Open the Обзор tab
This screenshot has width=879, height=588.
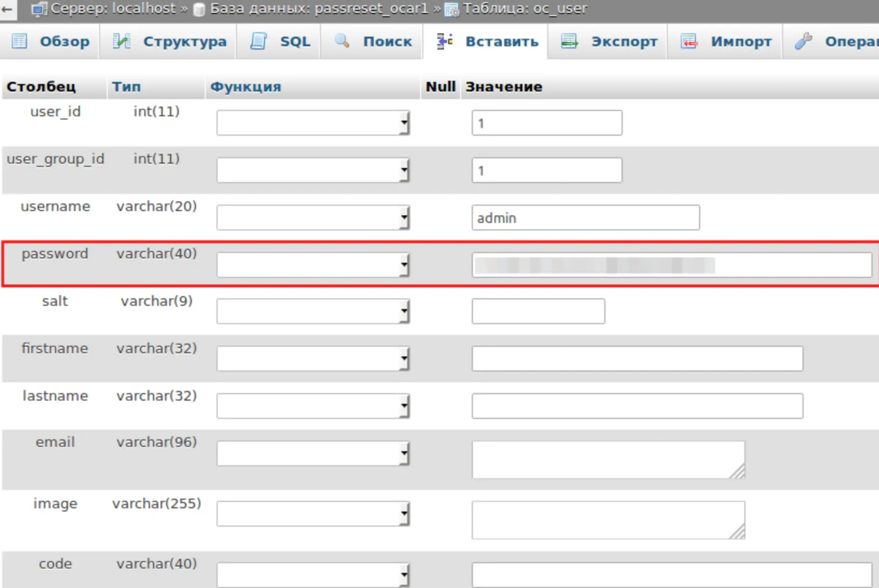50,41
